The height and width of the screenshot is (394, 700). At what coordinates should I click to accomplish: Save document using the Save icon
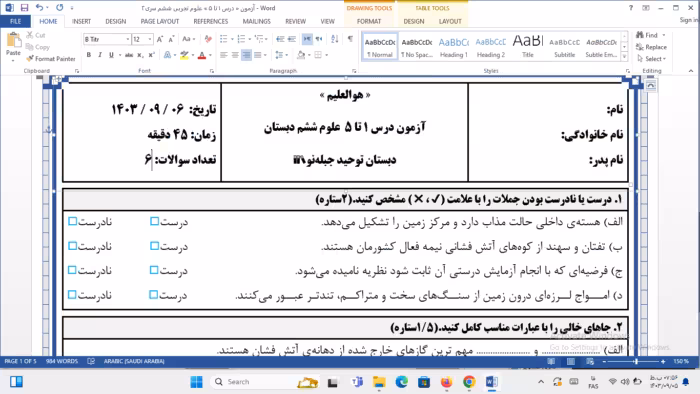(25, 8)
